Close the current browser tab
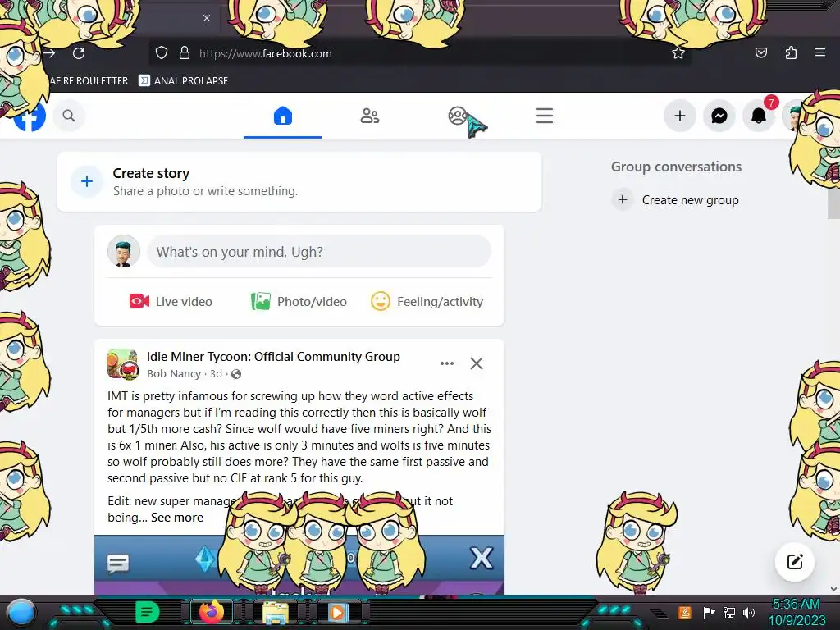Viewport: 840px width, 630px height. pos(207,18)
